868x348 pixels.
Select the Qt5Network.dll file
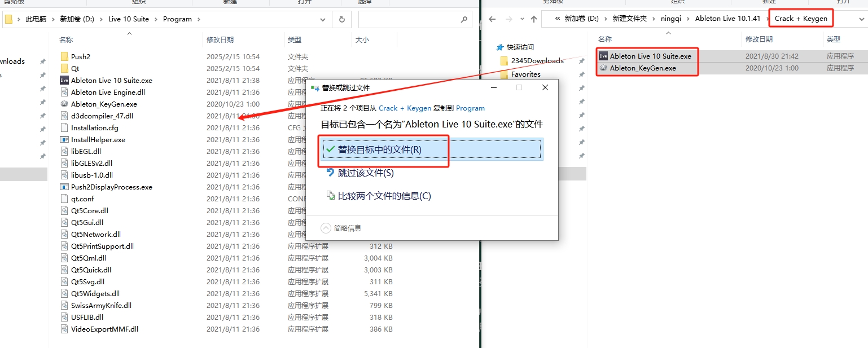[96, 234]
